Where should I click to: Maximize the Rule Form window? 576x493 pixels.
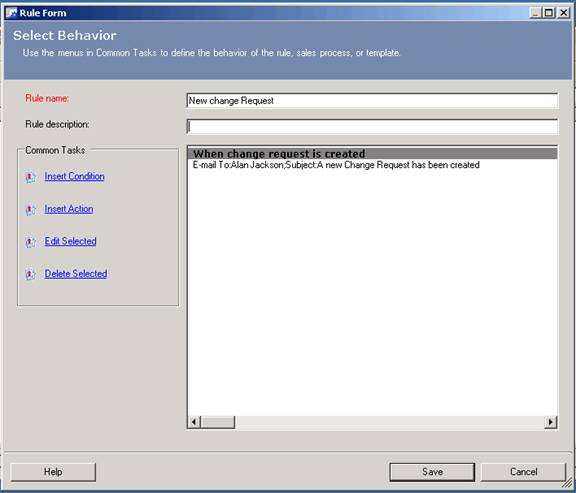[x=549, y=13]
